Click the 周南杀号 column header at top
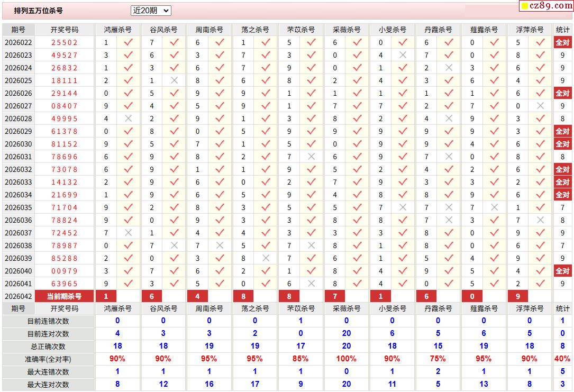574x392 pixels. 209,30
